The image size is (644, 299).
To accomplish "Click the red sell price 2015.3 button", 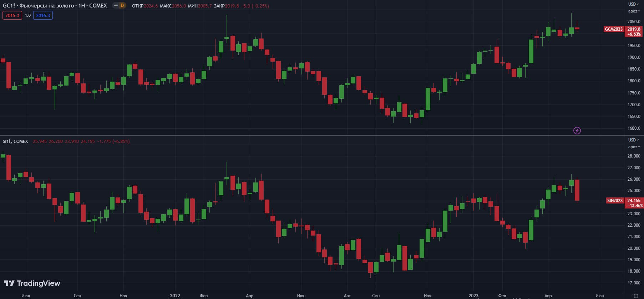I will [12, 15].
